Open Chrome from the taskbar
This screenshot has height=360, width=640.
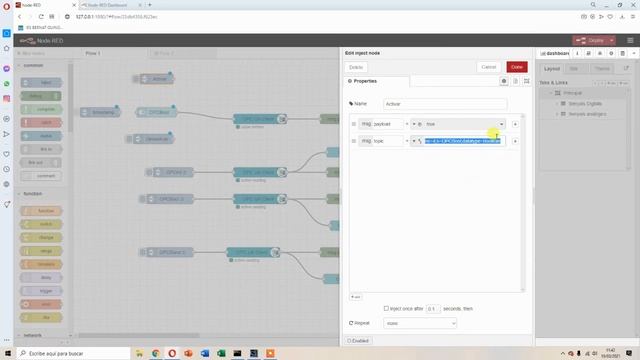tap(156, 353)
